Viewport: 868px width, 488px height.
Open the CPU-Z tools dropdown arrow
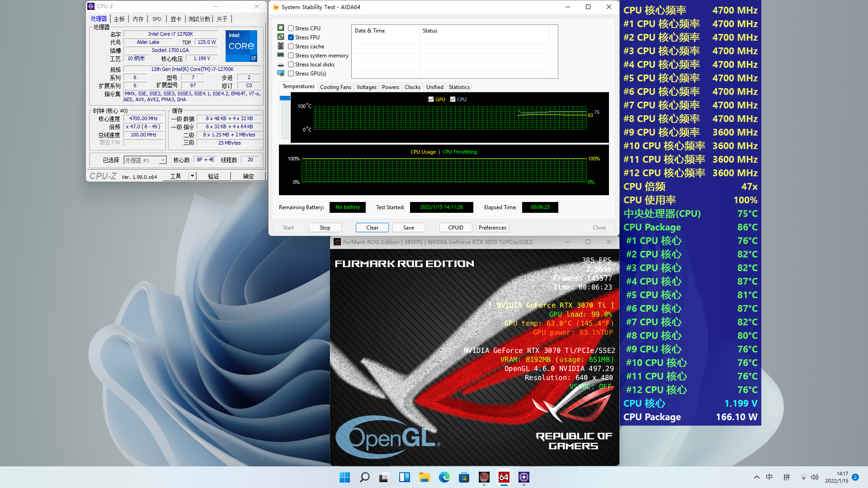click(192, 176)
